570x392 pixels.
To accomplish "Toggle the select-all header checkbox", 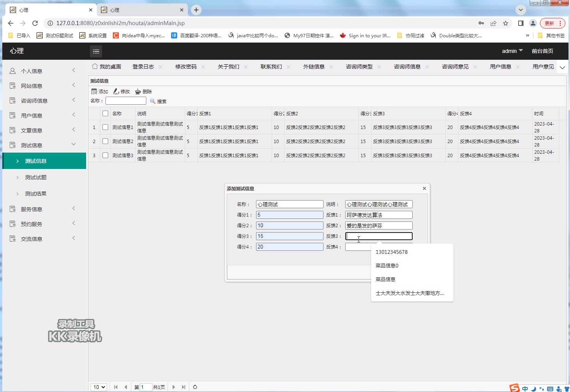I will [106, 113].
